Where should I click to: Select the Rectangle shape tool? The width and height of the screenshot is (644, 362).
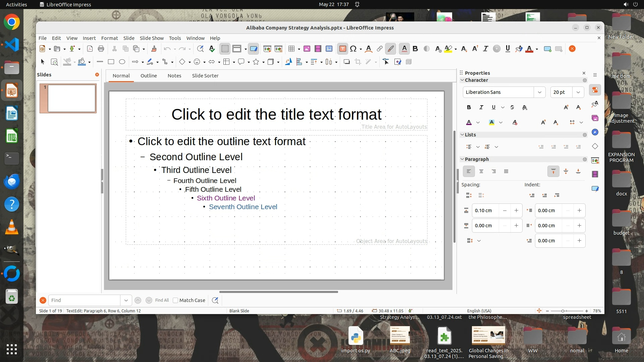point(111,62)
